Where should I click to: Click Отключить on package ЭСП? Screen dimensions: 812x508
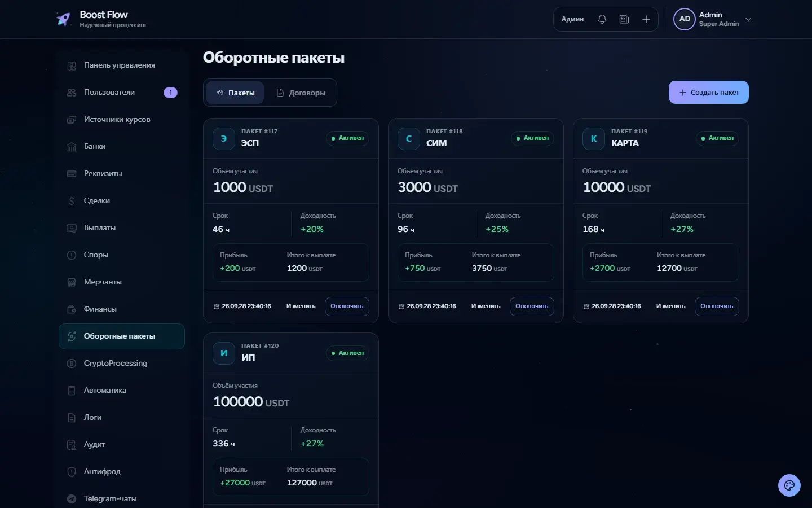coord(347,306)
